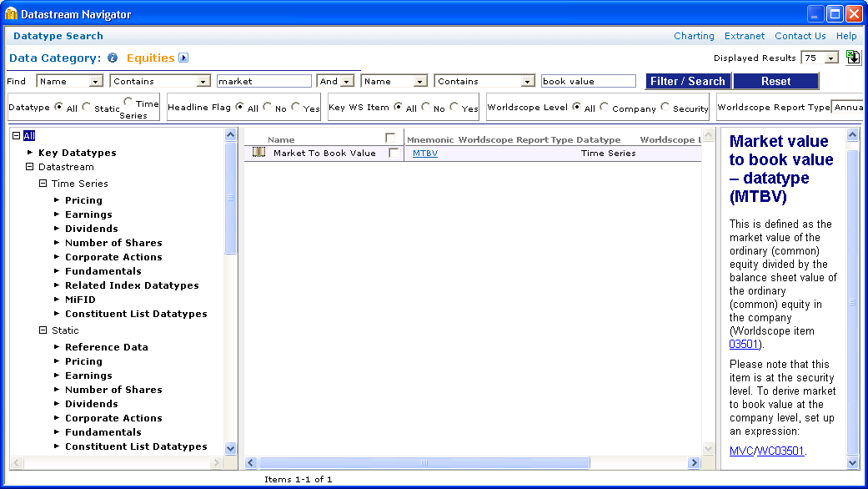868x489 pixels.
Task: Click the scroll down arrow of tree panel
Action: click(x=230, y=448)
